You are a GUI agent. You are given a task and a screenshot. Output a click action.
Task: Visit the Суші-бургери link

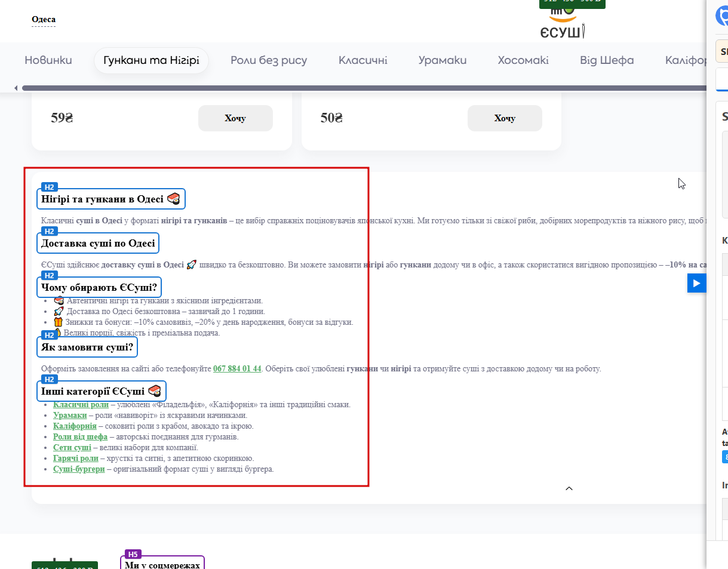click(79, 469)
